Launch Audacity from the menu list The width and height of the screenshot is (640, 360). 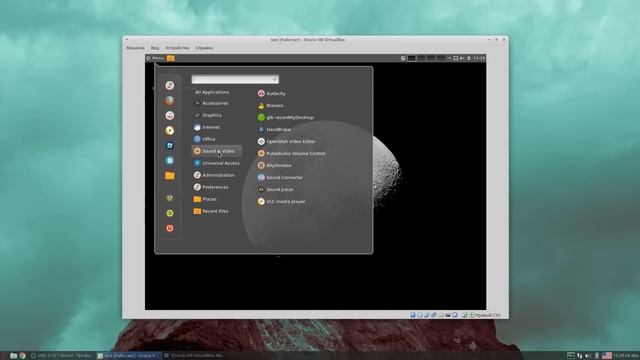(272, 93)
